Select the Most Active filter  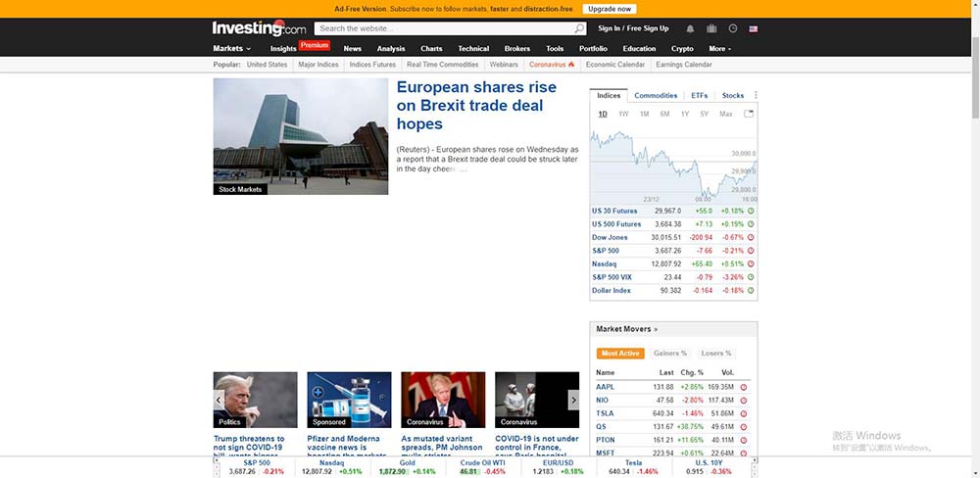(622, 353)
